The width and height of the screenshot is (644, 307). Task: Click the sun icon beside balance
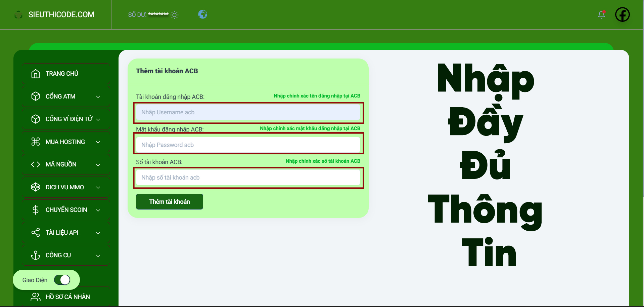tap(175, 15)
